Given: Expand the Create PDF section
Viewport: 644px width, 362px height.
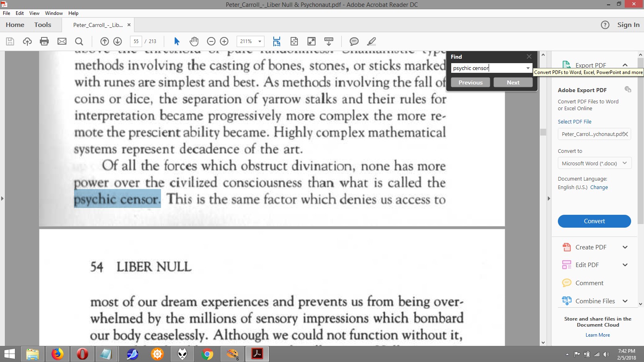Looking at the screenshot, I should [625, 247].
